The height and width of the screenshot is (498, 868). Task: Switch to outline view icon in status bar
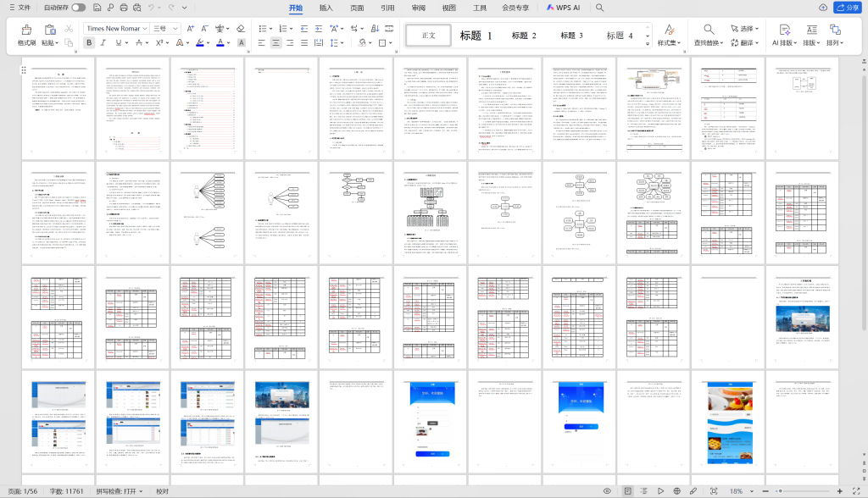pos(644,491)
